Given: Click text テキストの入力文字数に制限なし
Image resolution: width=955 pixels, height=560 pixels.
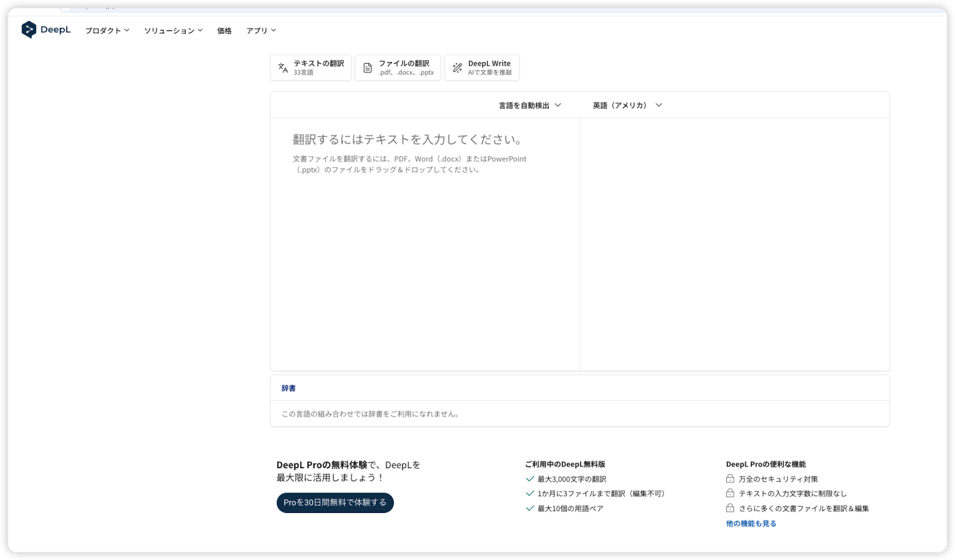Looking at the screenshot, I should tap(793, 494).
